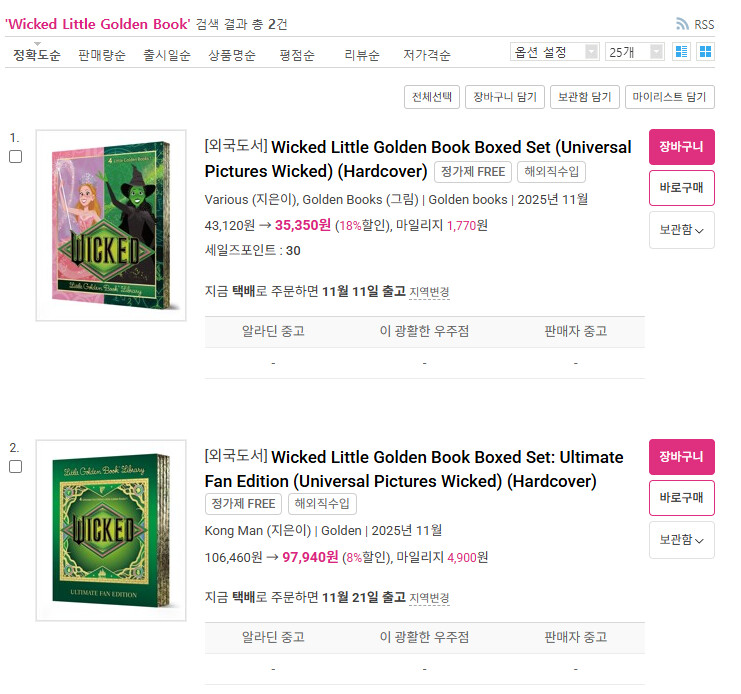Click 바로구매 for Ultimate Fan Edition

point(681,497)
